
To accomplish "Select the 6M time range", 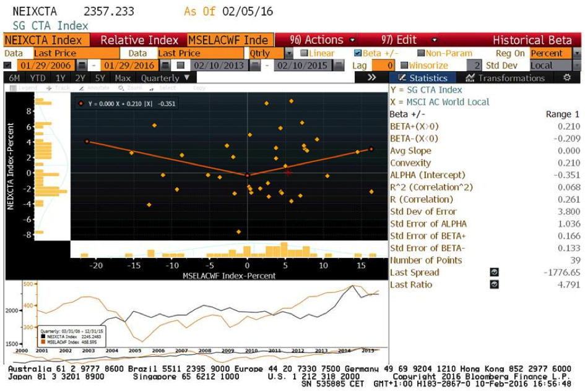I will pos(14,78).
